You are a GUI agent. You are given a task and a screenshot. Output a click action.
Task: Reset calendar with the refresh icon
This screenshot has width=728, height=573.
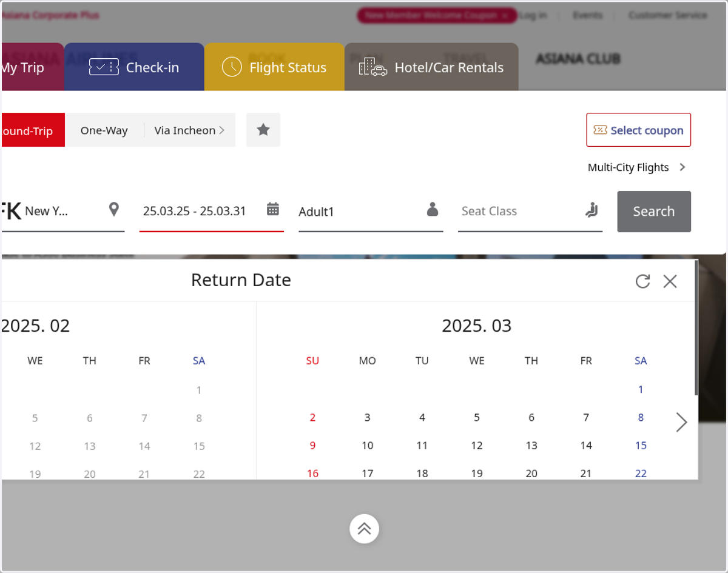642,281
